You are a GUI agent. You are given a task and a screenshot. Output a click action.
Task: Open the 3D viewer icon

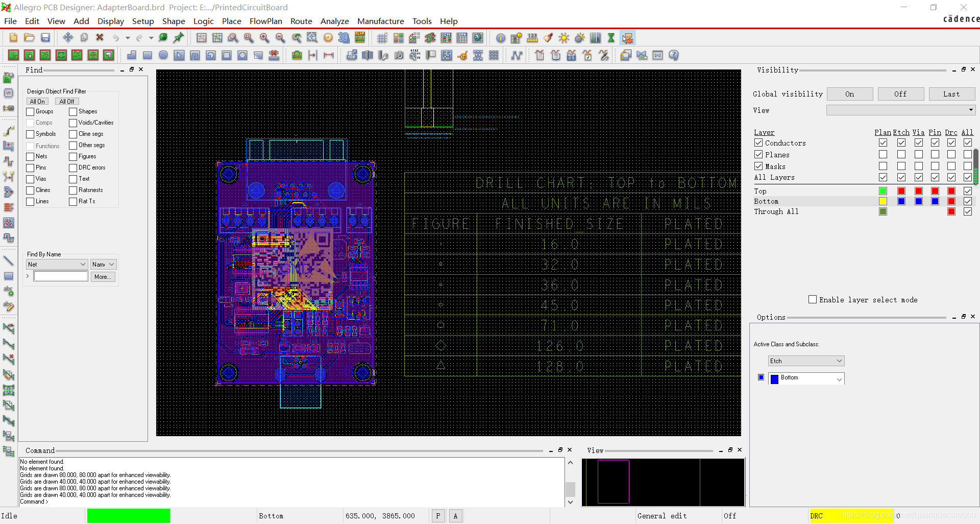point(344,38)
